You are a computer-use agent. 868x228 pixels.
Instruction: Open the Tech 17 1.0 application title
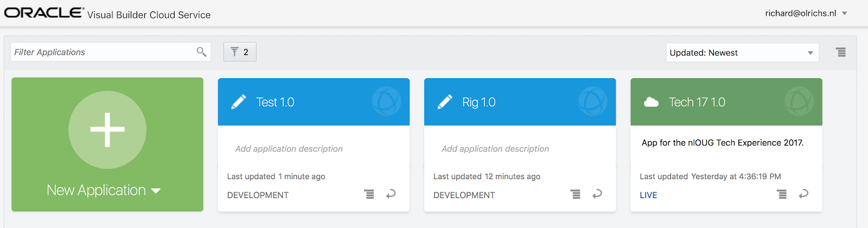(x=697, y=102)
